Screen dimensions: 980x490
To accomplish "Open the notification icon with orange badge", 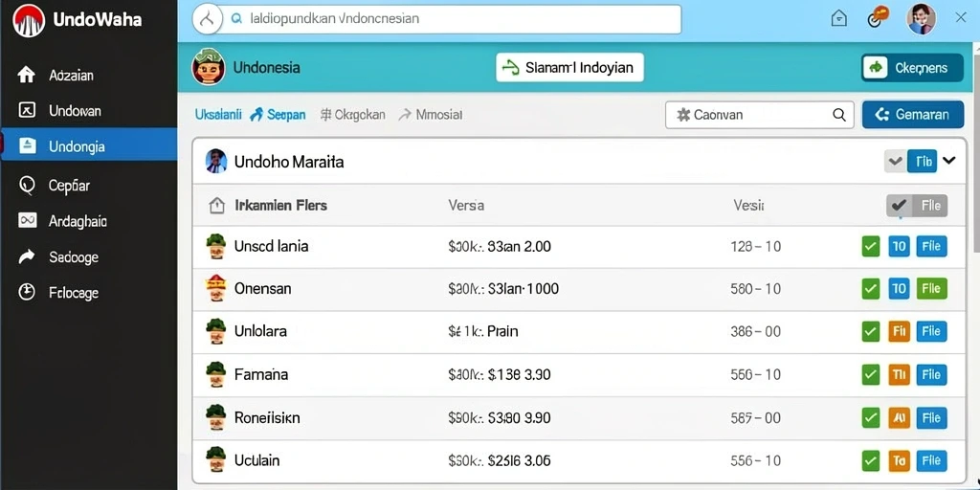I will 877,17.
